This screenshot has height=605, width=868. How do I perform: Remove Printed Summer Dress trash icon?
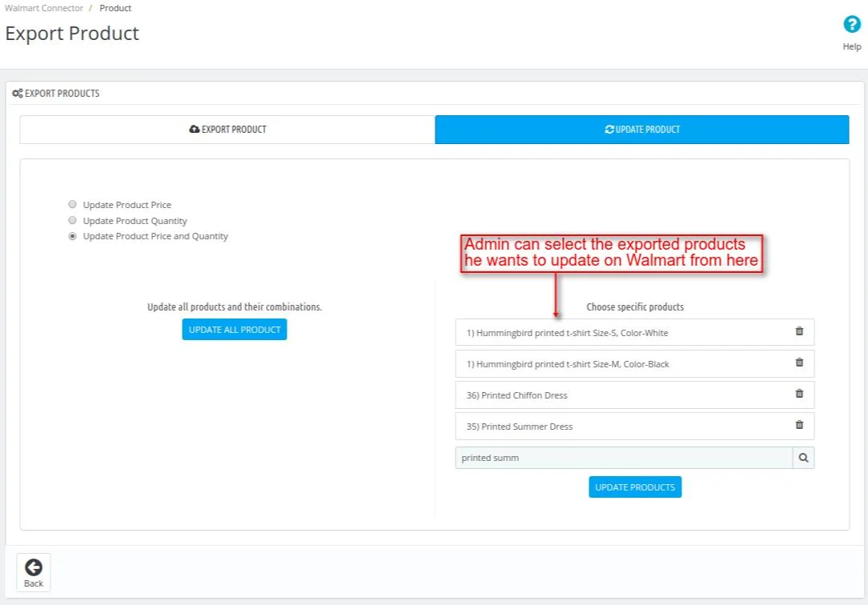799,425
